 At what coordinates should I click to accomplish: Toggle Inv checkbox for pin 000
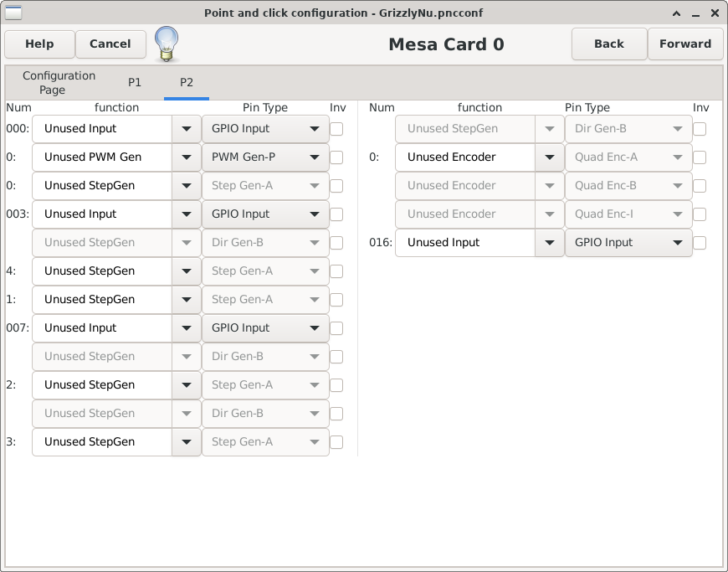tap(336, 129)
